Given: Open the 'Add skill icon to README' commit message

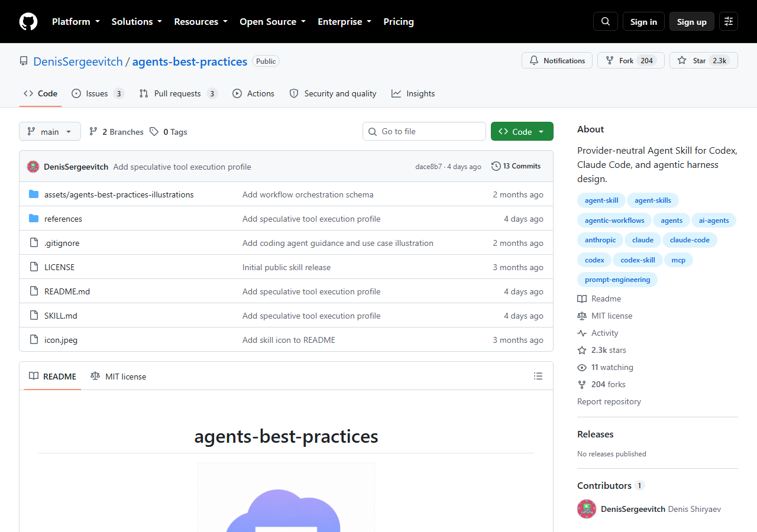Looking at the screenshot, I should pyautogui.click(x=289, y=340).
